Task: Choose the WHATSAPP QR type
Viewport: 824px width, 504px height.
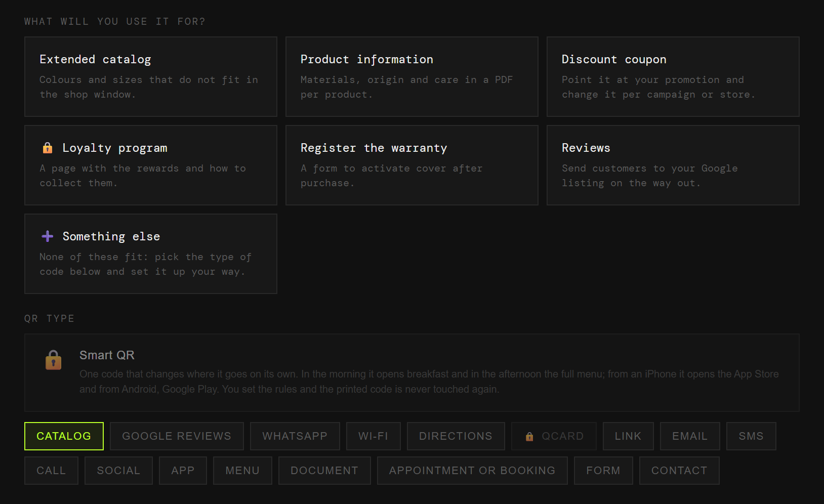Action: [x=295, y=436]
